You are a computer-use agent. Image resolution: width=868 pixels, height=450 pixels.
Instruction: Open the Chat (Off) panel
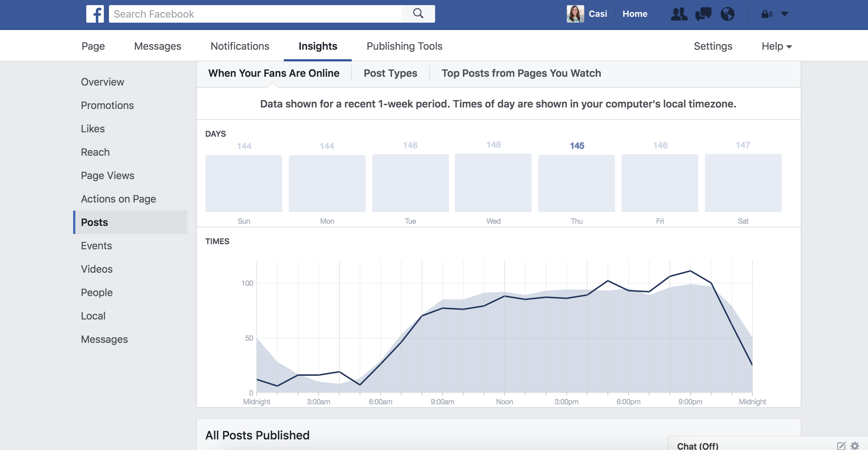click(x=698, y=446)
